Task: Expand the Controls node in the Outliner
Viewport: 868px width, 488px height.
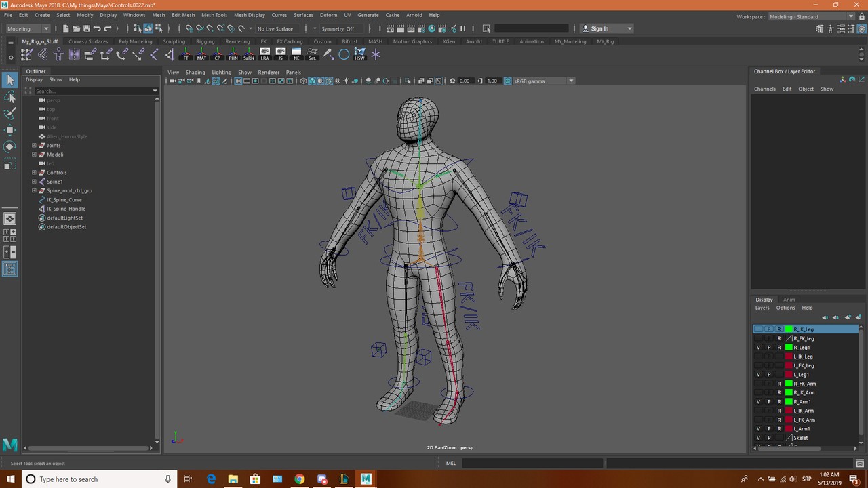Action: pos(34,172)
